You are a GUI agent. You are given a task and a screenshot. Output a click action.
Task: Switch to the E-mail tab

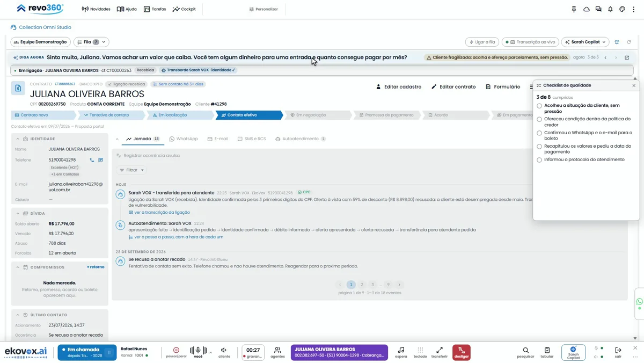tap(217, 139)
